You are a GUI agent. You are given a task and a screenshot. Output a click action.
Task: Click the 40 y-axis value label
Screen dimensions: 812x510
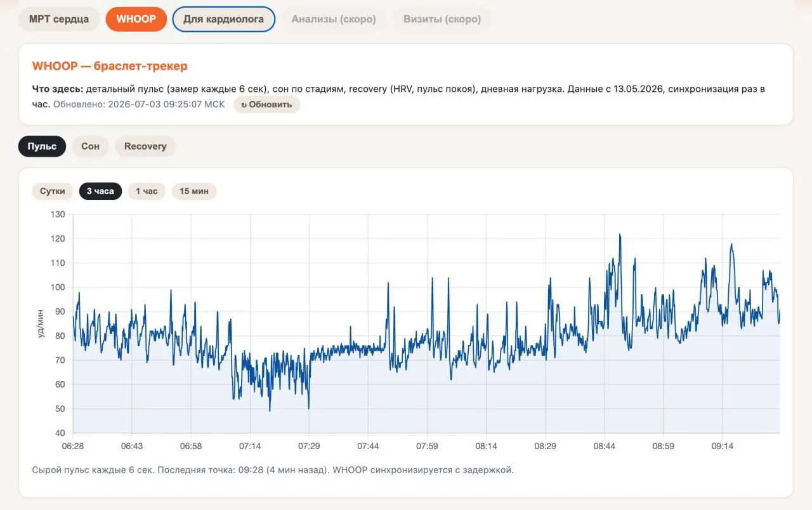60,433
